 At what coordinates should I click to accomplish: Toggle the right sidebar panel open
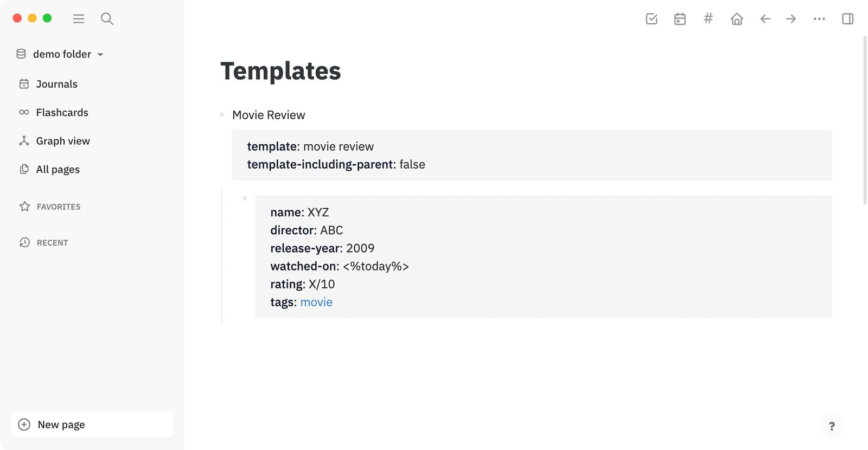pos(847,18)
